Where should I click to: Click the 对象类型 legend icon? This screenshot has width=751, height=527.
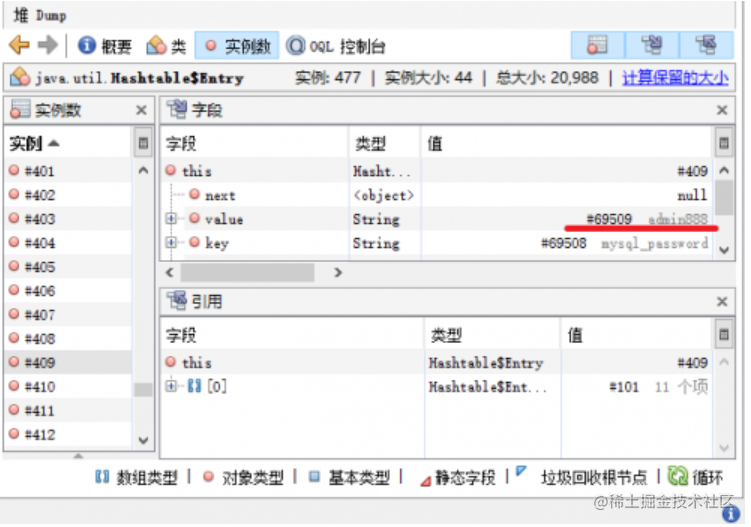pos(208,476)
